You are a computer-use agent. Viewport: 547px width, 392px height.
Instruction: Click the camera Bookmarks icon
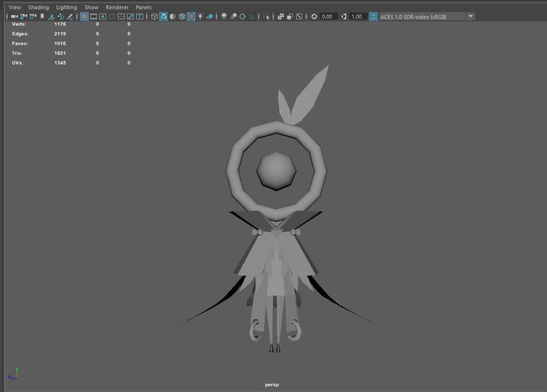(42, 17)
